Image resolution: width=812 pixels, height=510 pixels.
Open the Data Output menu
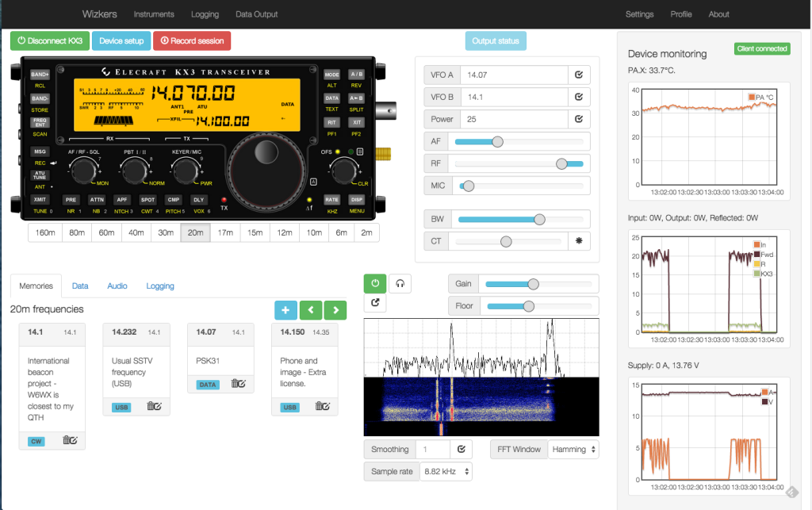point(256,14)
